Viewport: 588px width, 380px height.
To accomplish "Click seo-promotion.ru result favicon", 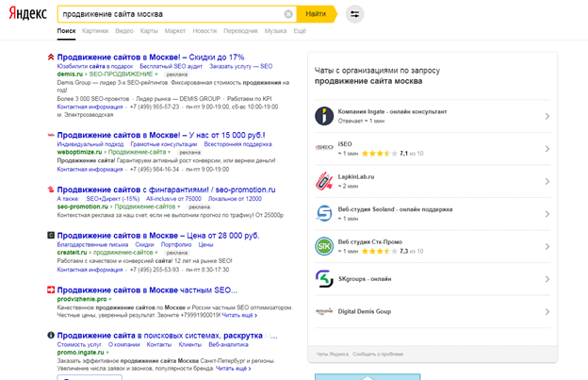I will pyautogui.click(x=51, y=190).
